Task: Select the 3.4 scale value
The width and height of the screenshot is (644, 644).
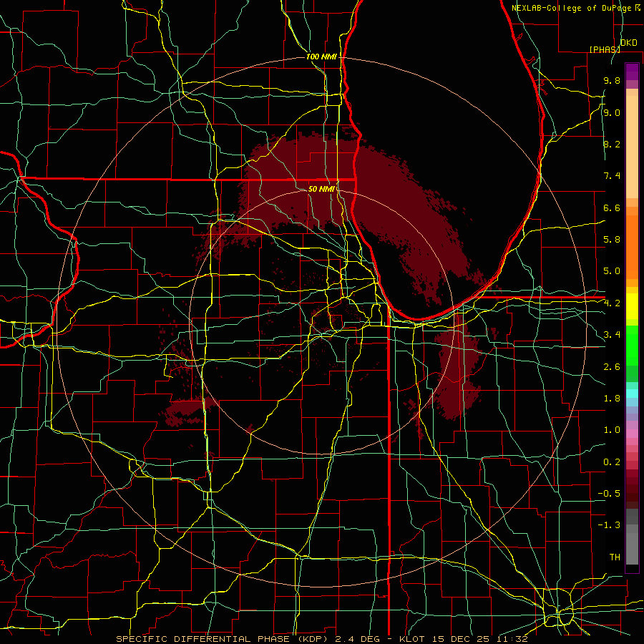Action: 612,335
